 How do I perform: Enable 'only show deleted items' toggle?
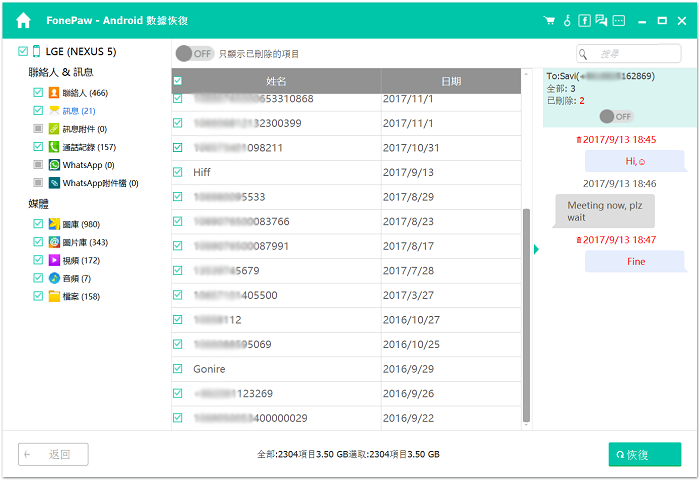[195, 54]
